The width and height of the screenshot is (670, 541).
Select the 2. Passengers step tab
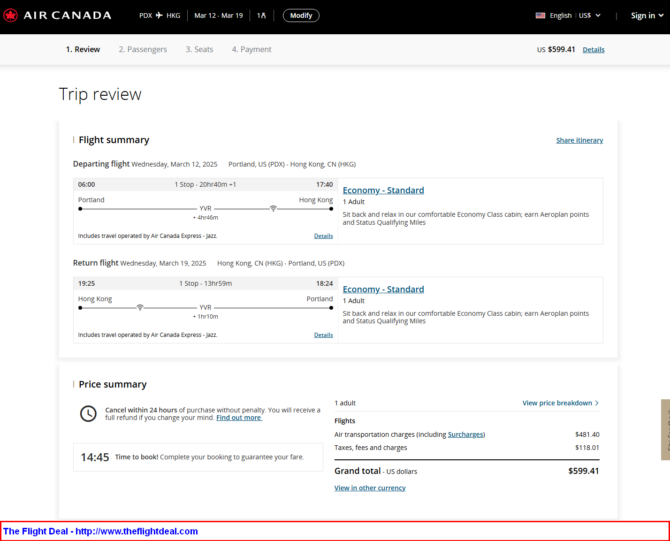click(143, 50)
